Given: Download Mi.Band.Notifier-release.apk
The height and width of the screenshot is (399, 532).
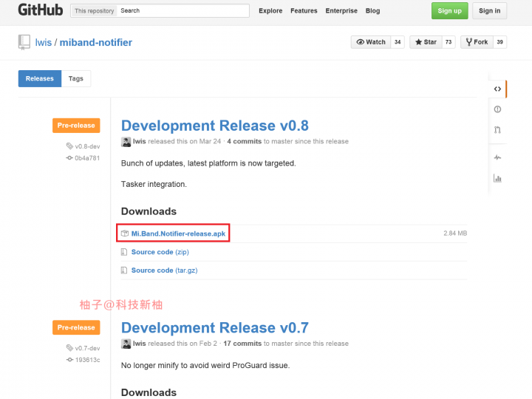Looking at the screenshot, I should coord(178,233).
